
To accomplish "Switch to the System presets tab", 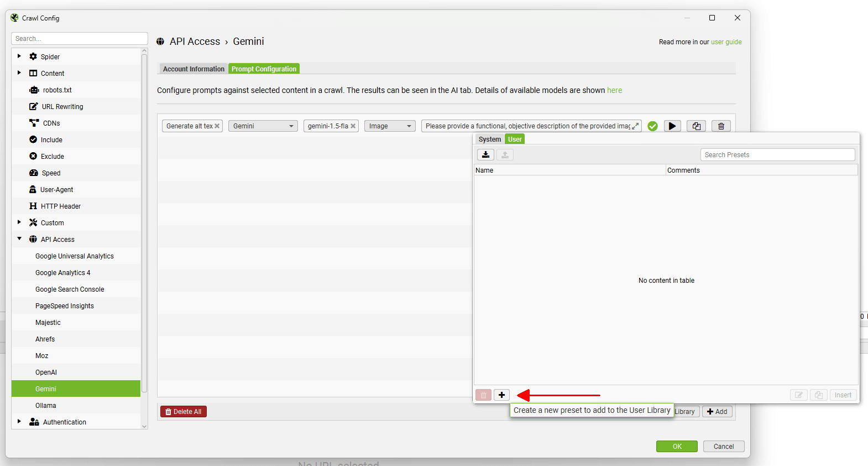I will click(x=489, y=139).
